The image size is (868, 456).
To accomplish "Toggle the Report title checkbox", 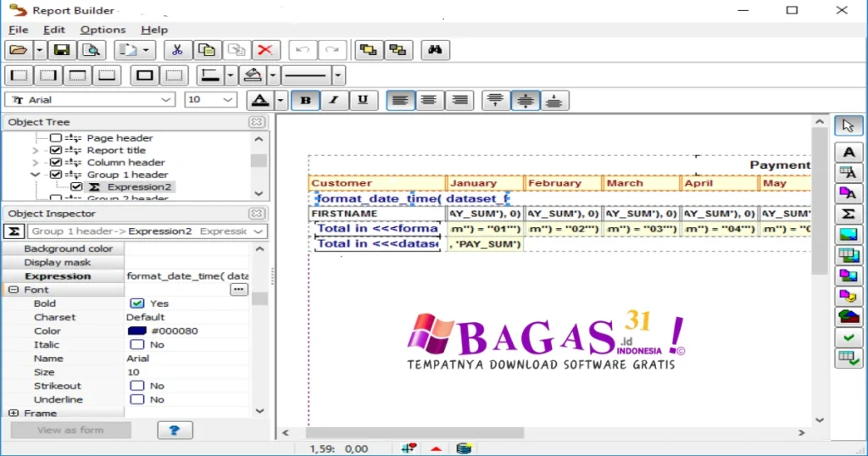I will 56,150.
